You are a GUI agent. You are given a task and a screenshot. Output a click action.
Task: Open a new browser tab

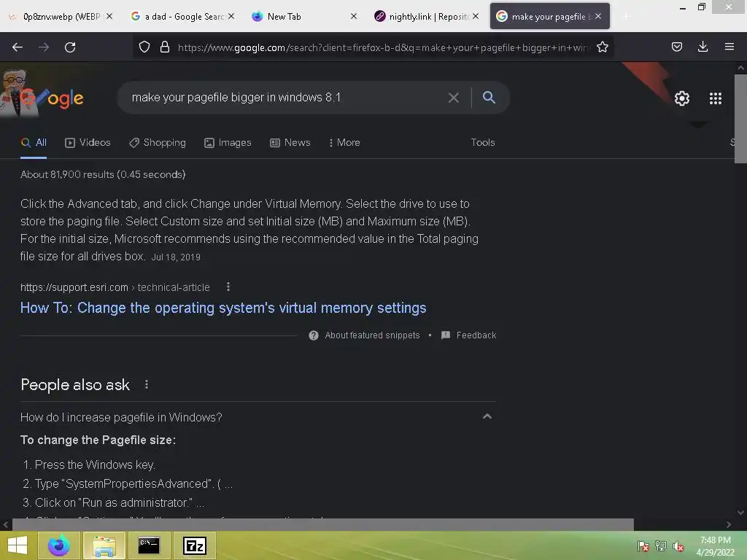coord(626,17)
